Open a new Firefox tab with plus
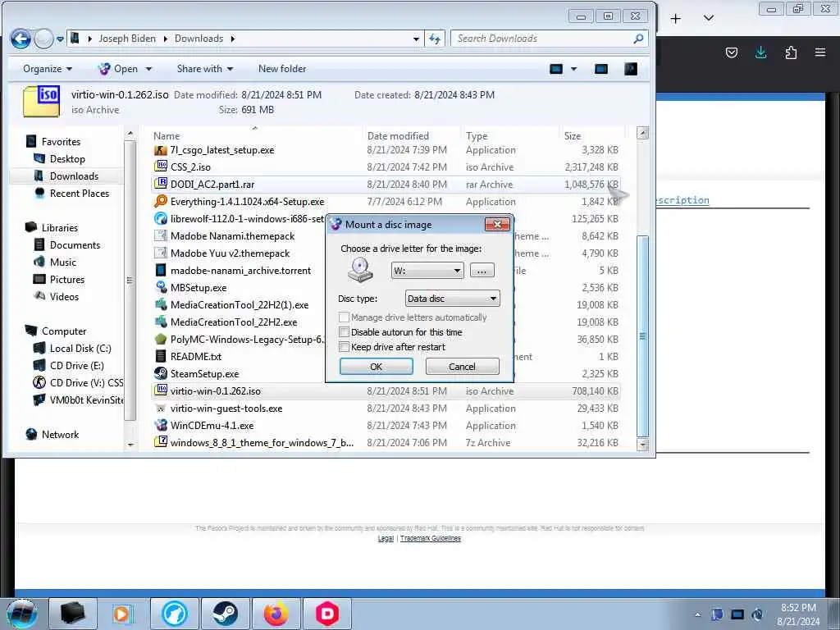 point(676,19)
